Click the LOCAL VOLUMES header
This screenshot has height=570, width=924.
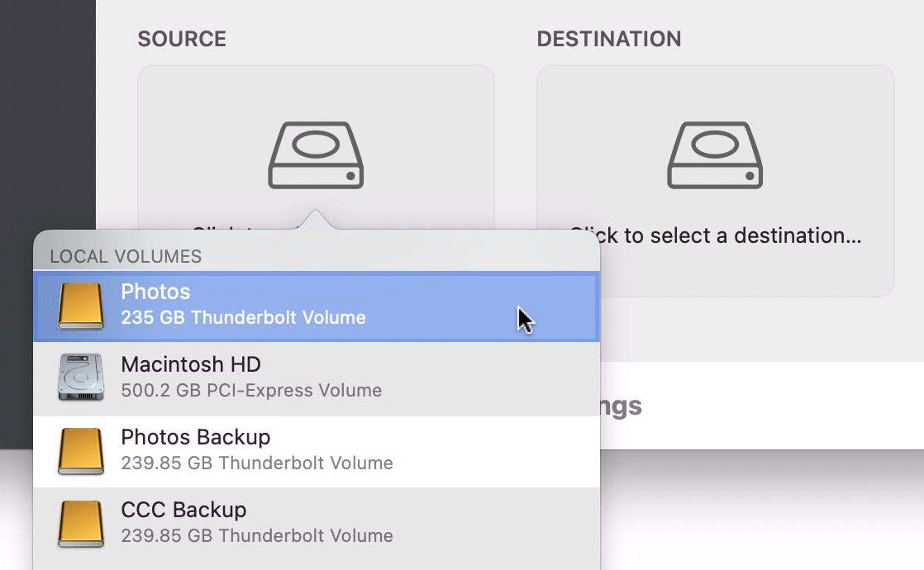click(x=126, y=257)
